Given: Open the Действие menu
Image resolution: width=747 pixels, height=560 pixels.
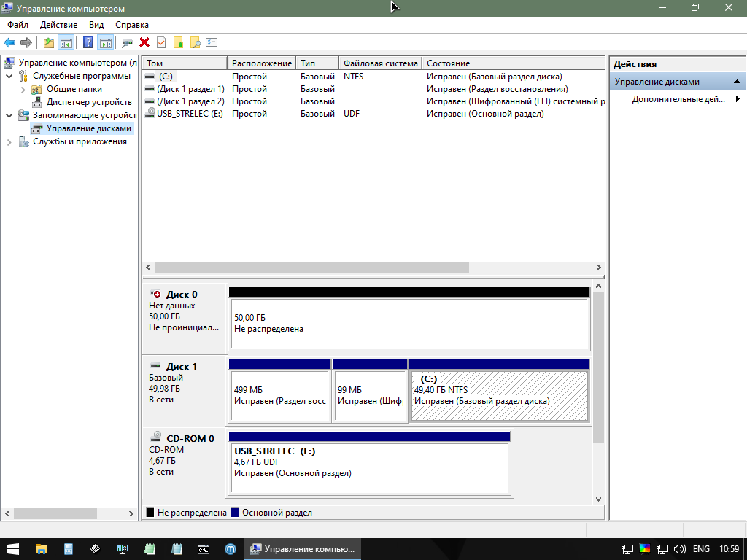Looking at the screenshot, I should 58,25.
